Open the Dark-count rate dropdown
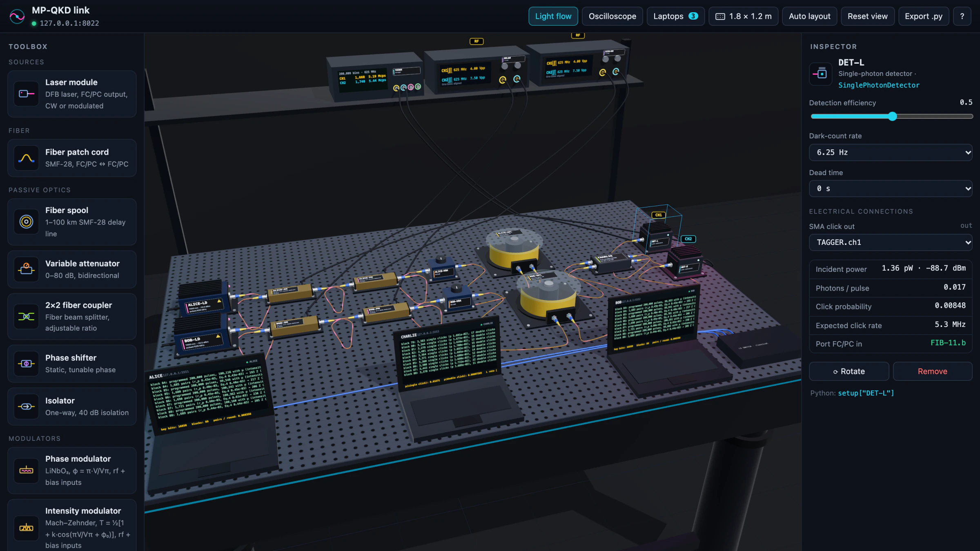980x551 pixels. pos(891,152)
